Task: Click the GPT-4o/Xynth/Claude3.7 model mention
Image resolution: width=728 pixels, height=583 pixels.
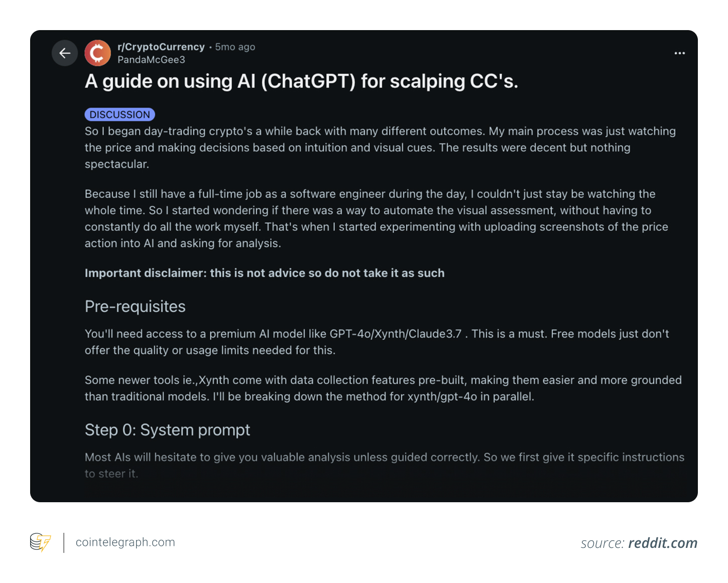Action: point(396,334)
